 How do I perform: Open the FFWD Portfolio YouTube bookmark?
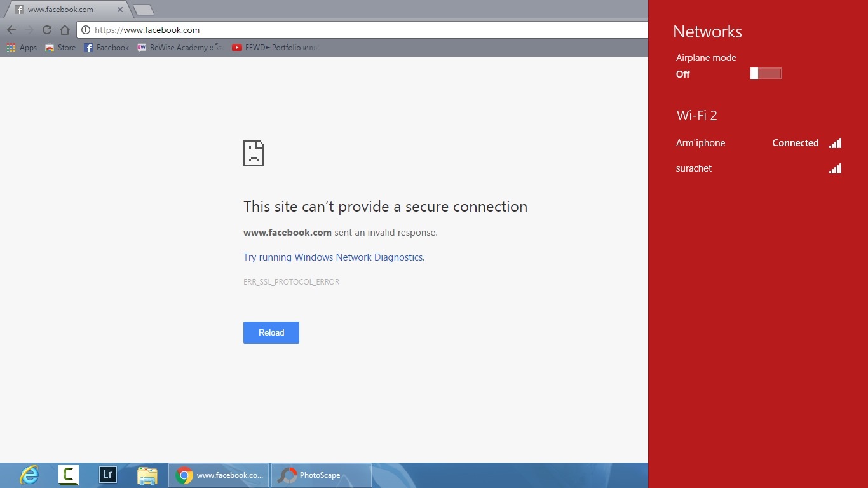pyautogui.click(x=275, y=48)
